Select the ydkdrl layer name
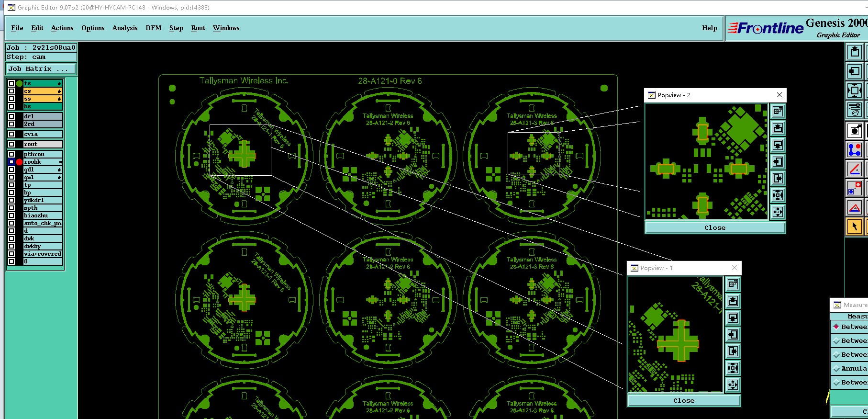Viewport: 868px width, 419px height. (x=43, y=200)
